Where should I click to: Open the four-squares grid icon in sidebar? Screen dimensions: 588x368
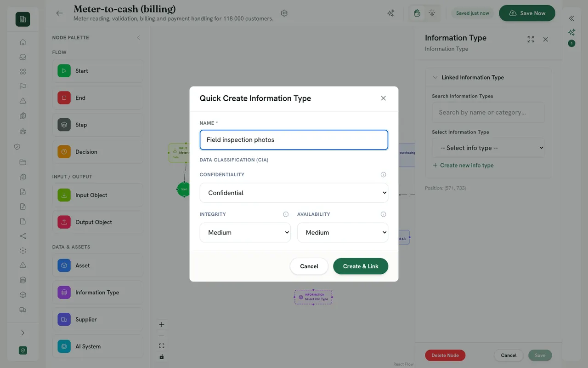(23, 72)
